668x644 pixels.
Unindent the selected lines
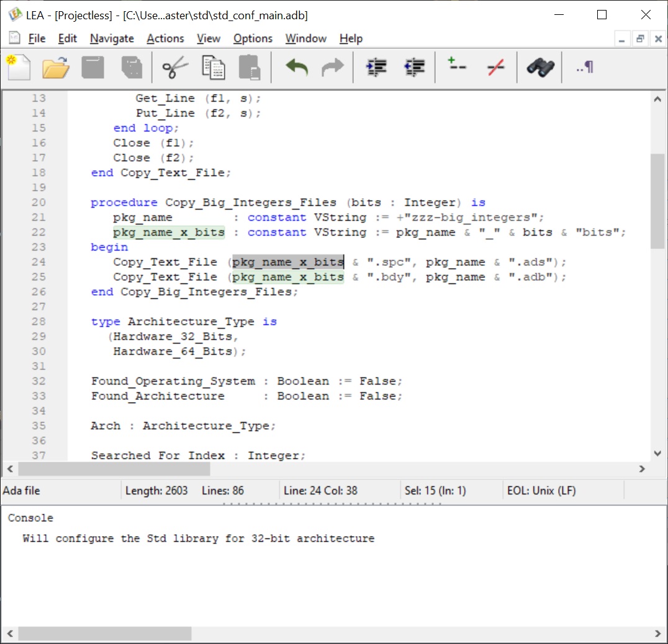(414, 67)
